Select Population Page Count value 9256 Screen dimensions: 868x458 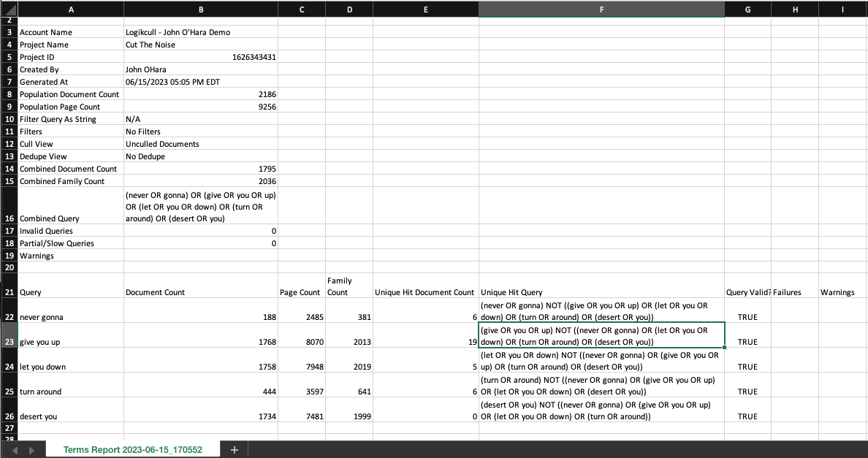201,107
